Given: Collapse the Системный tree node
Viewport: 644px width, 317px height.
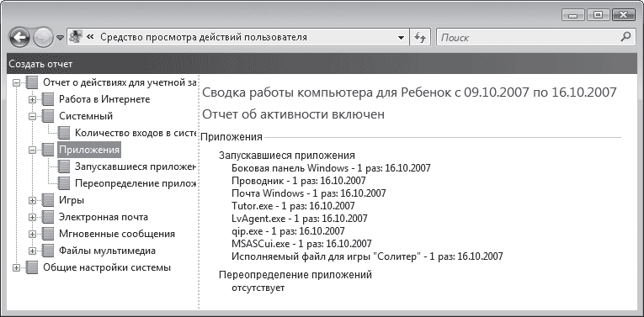Looking at the screenshot, I should [33, 116].
